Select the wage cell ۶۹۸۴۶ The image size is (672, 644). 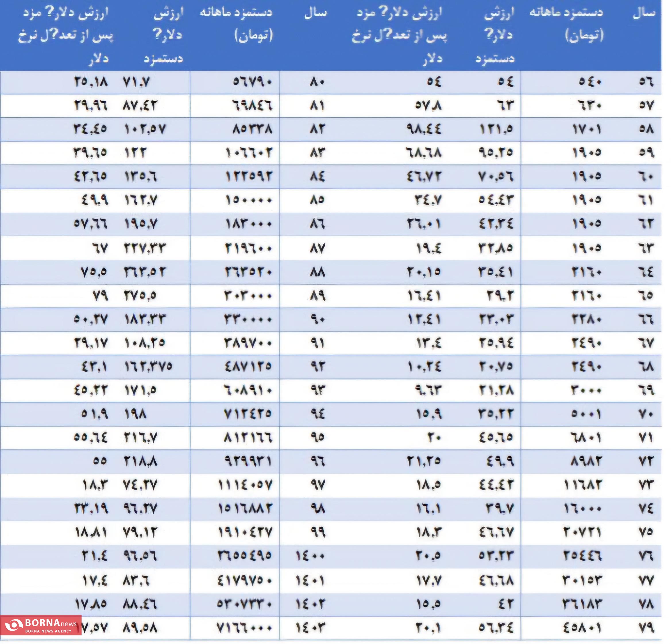252,105
